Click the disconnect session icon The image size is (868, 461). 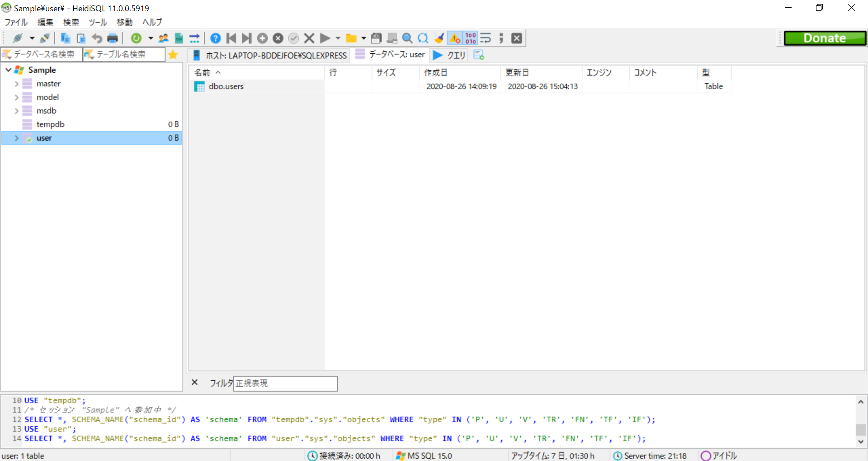pyautogui.click(x=45, y=38)
